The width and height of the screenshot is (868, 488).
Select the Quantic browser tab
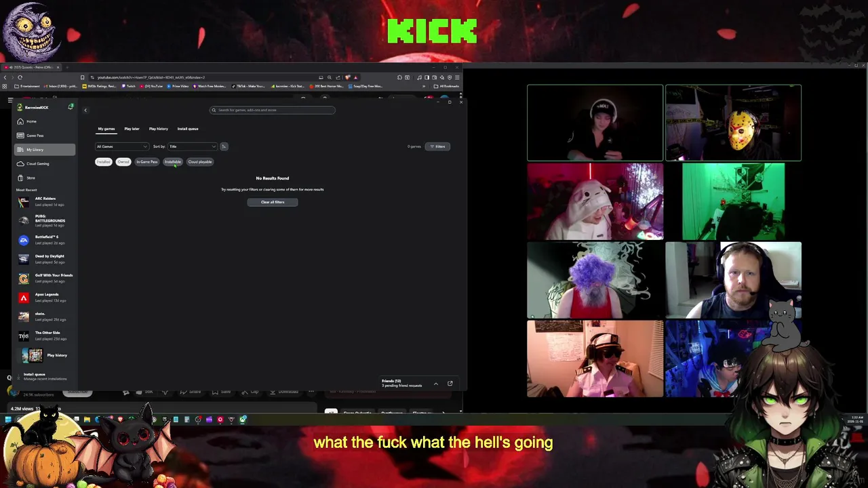31,67
